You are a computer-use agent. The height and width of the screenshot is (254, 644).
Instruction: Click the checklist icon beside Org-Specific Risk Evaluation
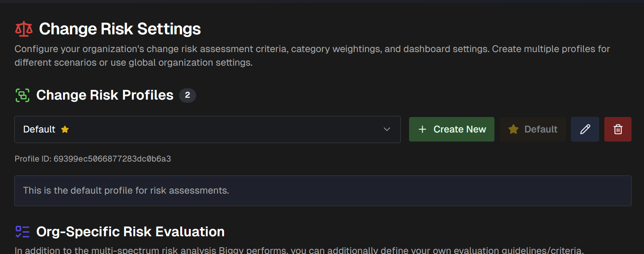(22, 232)
